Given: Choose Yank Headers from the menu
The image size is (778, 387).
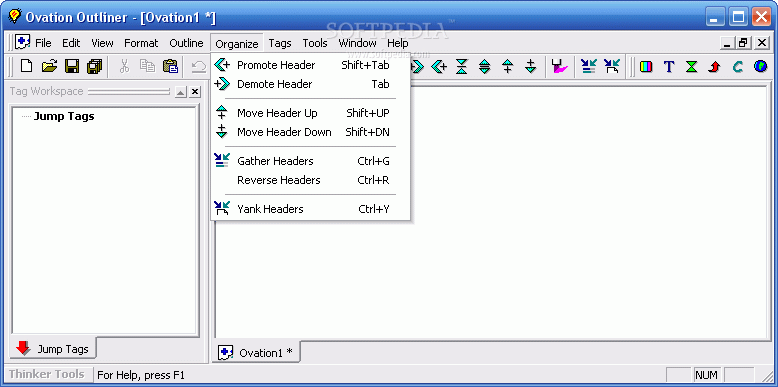Looking at the screenshot, I should click(311, 209).
